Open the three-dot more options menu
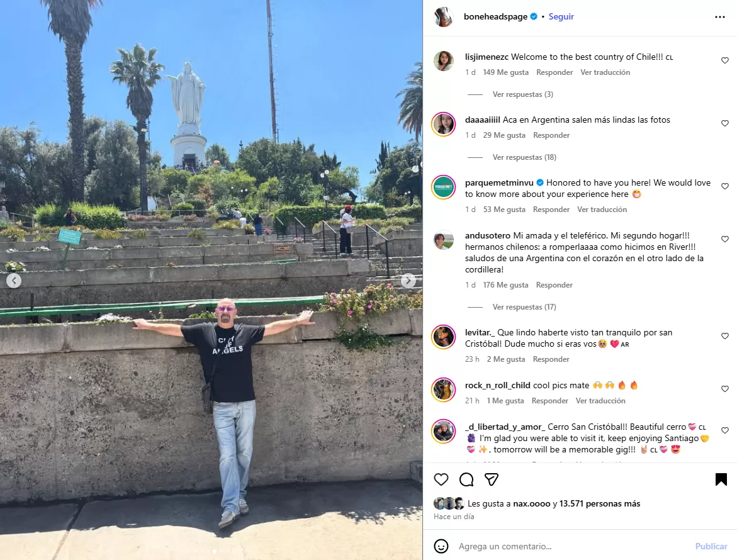 tap(719, 17)
